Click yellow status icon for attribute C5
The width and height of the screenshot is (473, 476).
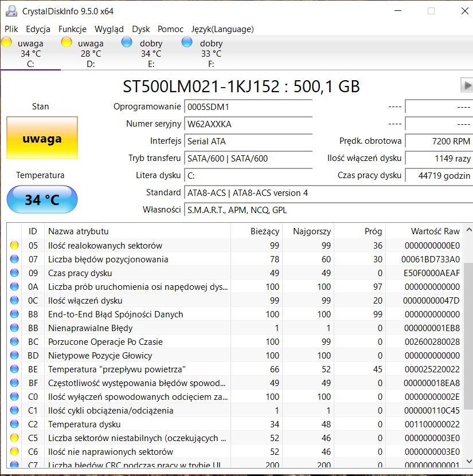(x=14, y=438)
